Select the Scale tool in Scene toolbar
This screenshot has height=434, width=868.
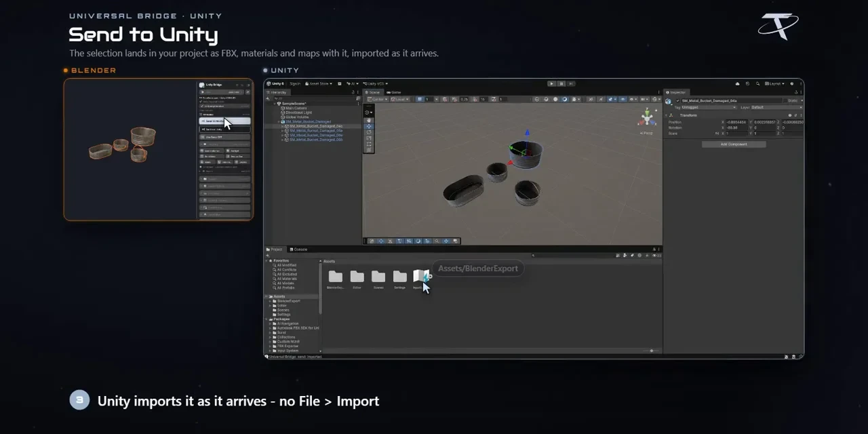pyautogui.click(x=369, y=138)
